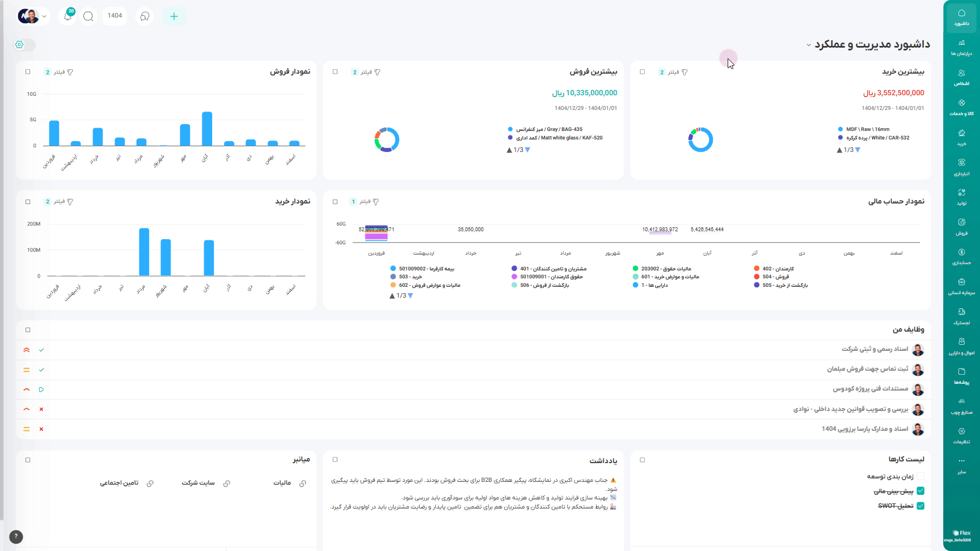Image resolution: width=980 pixels, height=551 pixels.
Task: Expand the داشبورد مدیریت و عملکرد title dropdown
Action: 809,45
